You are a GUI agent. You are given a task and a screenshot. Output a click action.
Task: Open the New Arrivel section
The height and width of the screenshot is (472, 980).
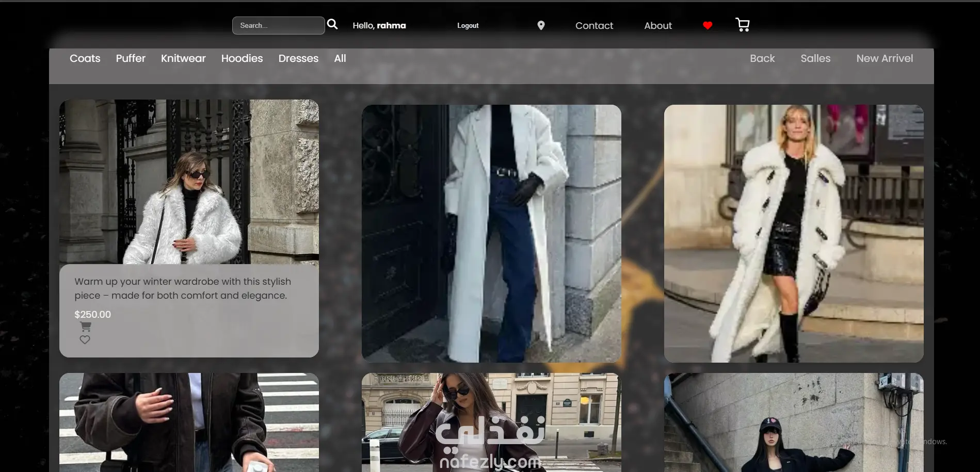(885, 58)
